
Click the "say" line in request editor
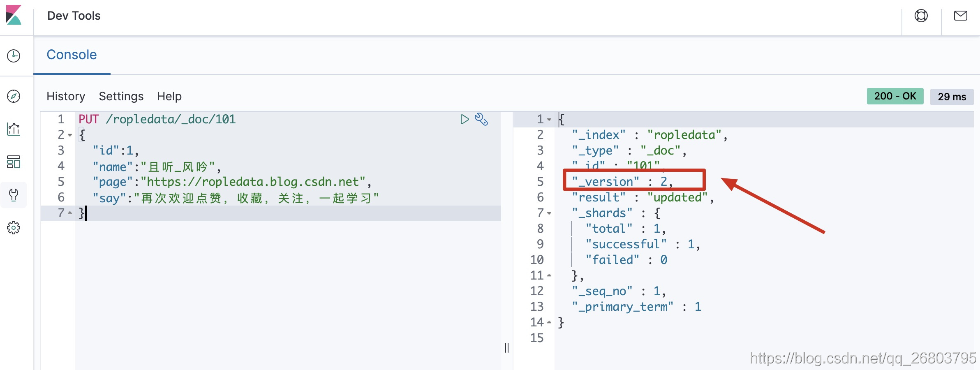point(236,198)
